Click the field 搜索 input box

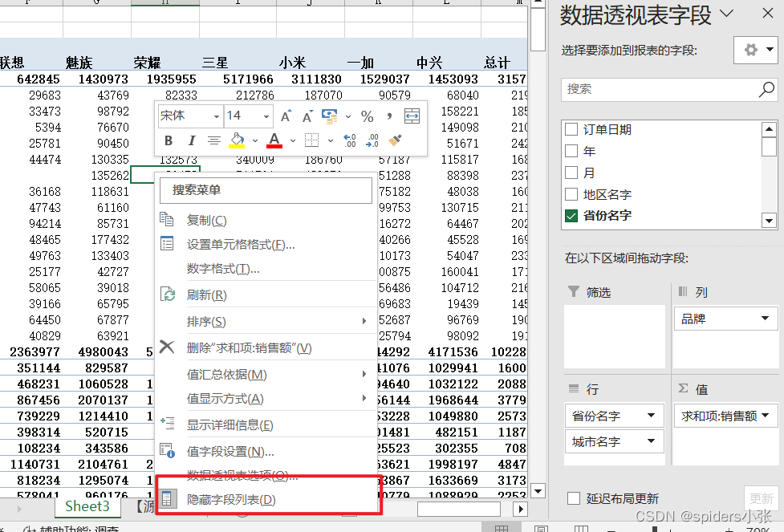click(x=669, y=90)
